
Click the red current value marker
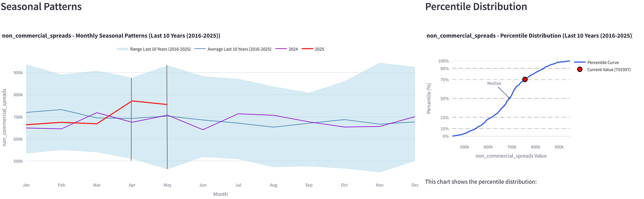coord(525,79)
